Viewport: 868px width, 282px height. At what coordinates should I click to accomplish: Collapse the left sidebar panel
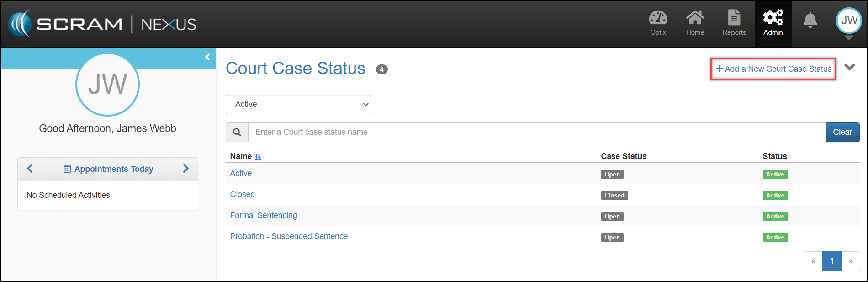[x=207, y=57]
